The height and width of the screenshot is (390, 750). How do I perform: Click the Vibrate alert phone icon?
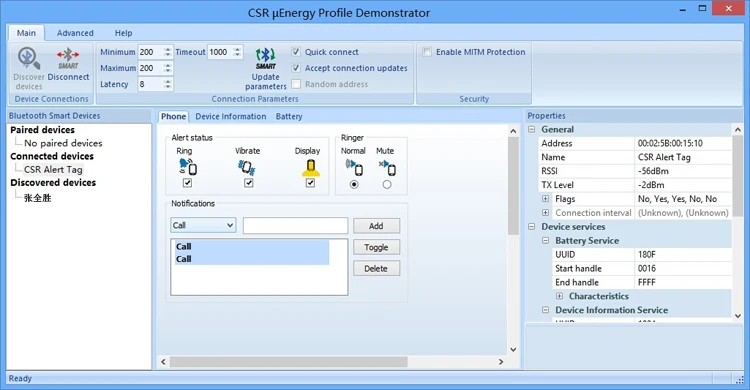[247, 167]
